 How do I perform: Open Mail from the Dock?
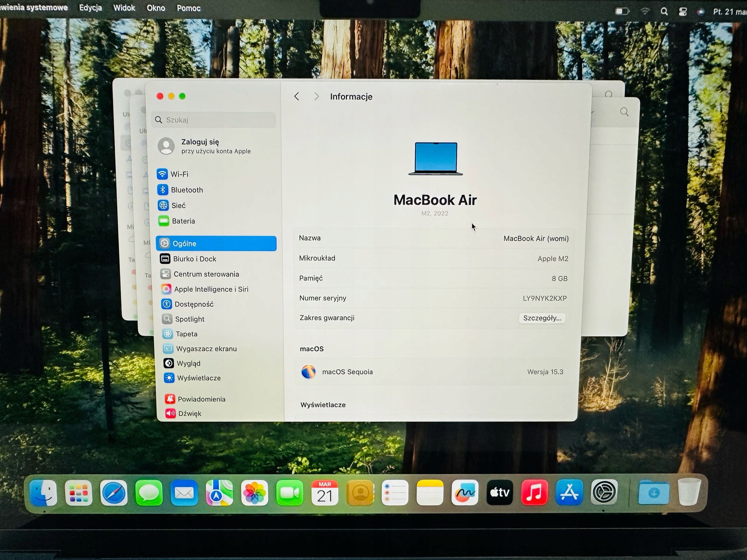click(184, 493)
